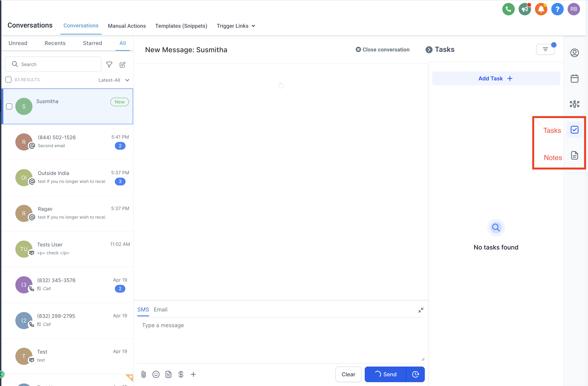Click the Add Task button
The image size is (588, 386).
[496, 78]
